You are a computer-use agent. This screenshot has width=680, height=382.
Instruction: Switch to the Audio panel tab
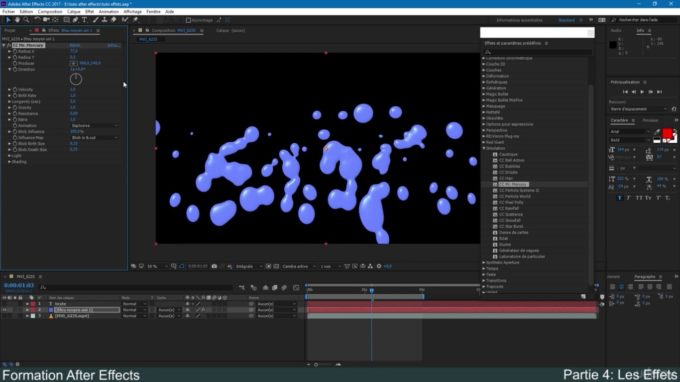pos(616,31)
